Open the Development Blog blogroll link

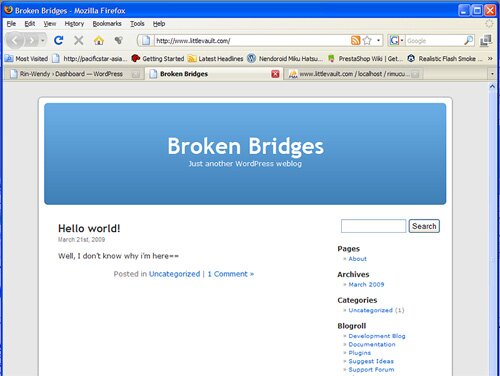click(377, 336)
